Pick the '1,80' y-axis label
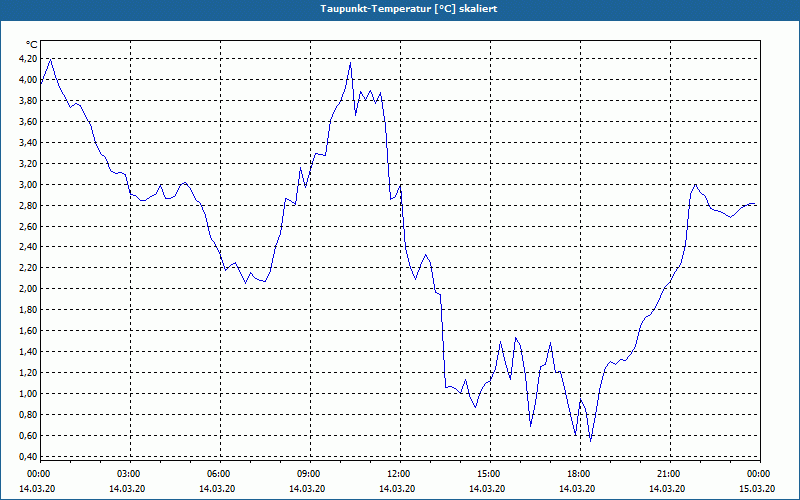The height and width of the screenshot is (500, 800). pos(28,310)
